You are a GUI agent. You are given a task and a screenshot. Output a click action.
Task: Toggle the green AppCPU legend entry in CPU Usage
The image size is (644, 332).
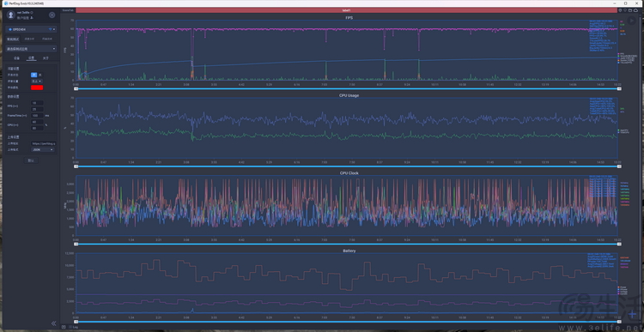(x=623, y=130)
